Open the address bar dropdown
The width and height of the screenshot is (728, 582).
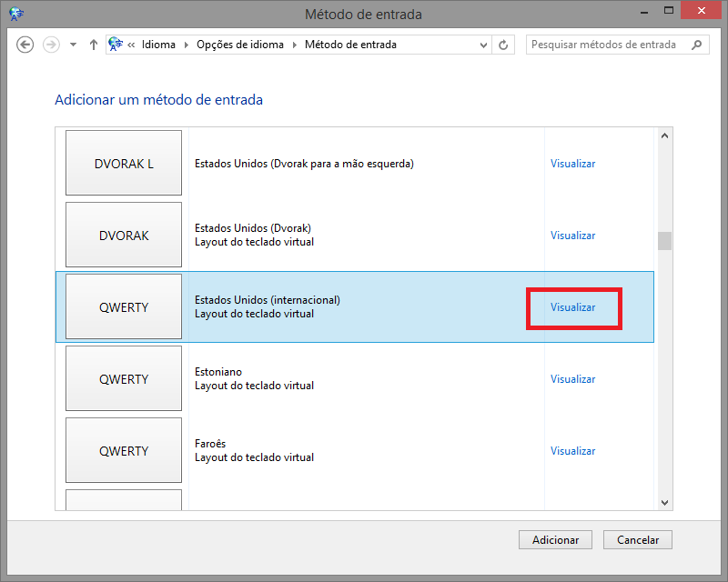(482, 44)
